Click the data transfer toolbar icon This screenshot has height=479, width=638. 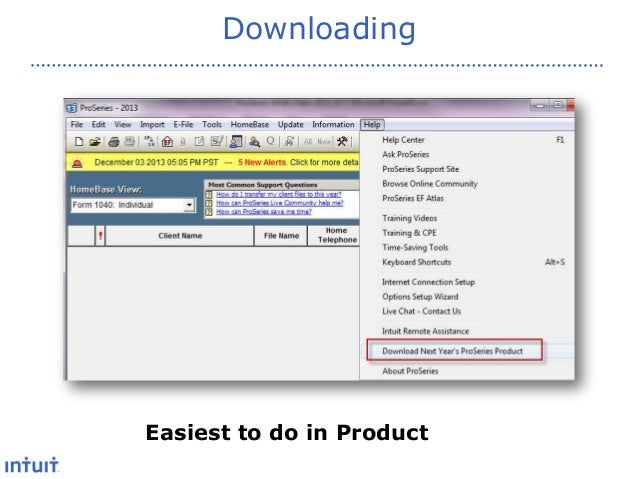(149, 141)
